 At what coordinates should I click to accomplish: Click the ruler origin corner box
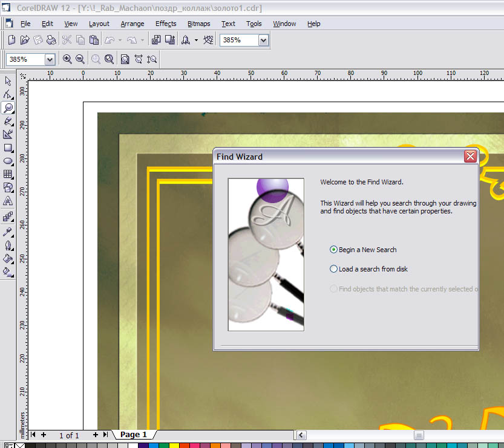tap(23, 76)
